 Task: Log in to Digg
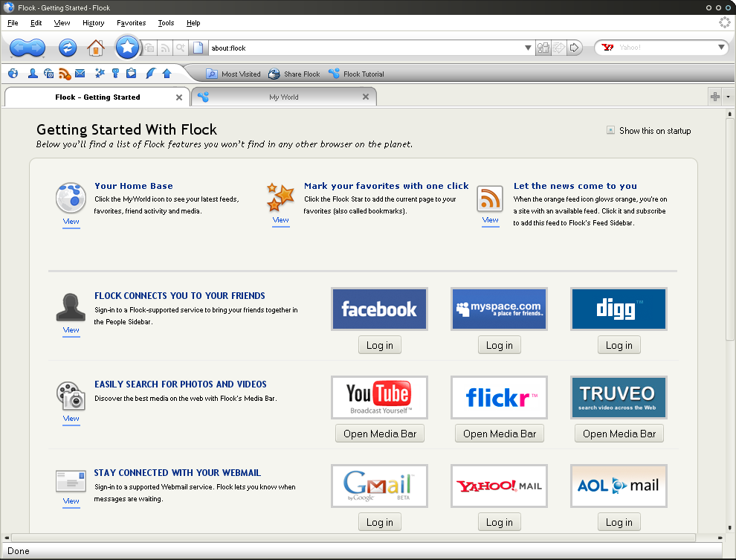[619, 345]
